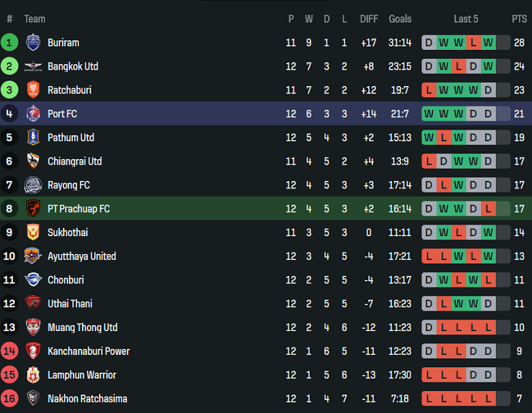The width and height of the screenshot is (532, 413).
Task: Click the Nakhon Ratchasima club badge
Action: coord(33,399)
